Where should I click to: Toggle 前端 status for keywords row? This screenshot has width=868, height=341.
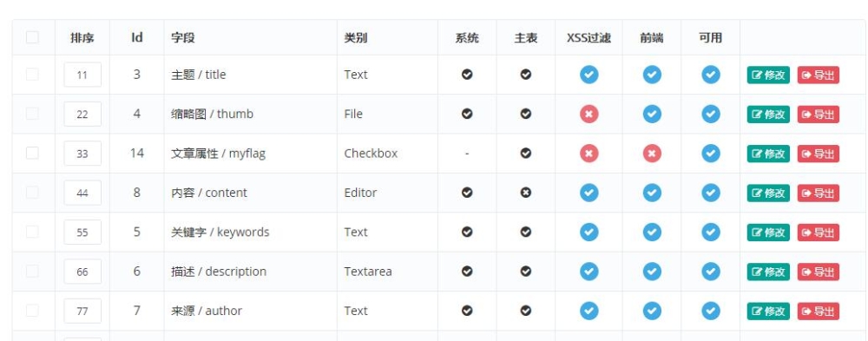pos(652,232)
